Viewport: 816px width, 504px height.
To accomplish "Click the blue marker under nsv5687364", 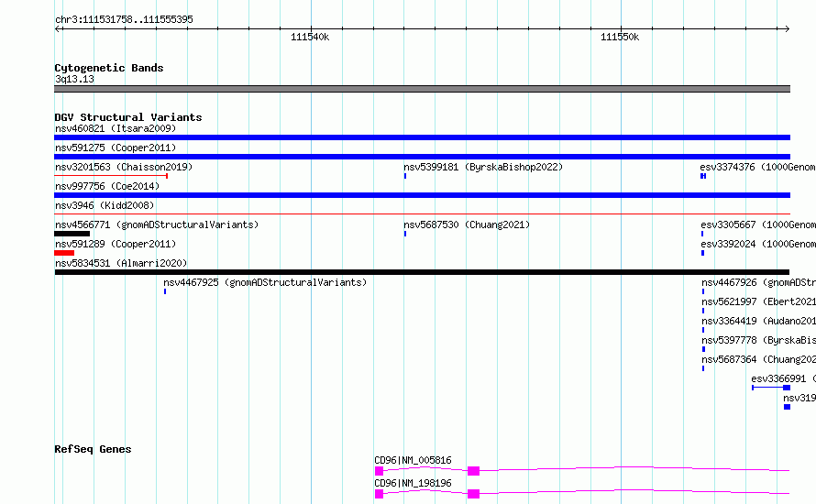I will [703, 368].
